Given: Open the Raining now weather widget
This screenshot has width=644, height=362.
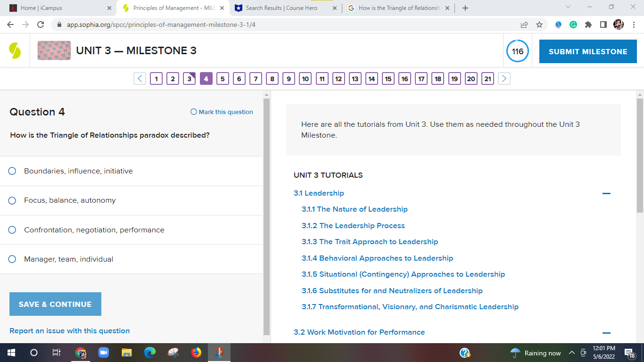Looking at the screenshot, I should (x=536, y=353).
